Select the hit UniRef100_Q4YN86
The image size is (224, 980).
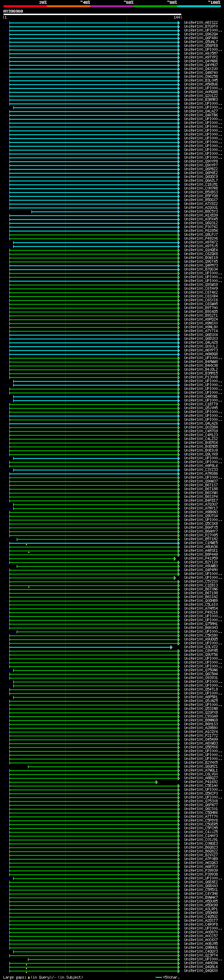tap(201, 61)
